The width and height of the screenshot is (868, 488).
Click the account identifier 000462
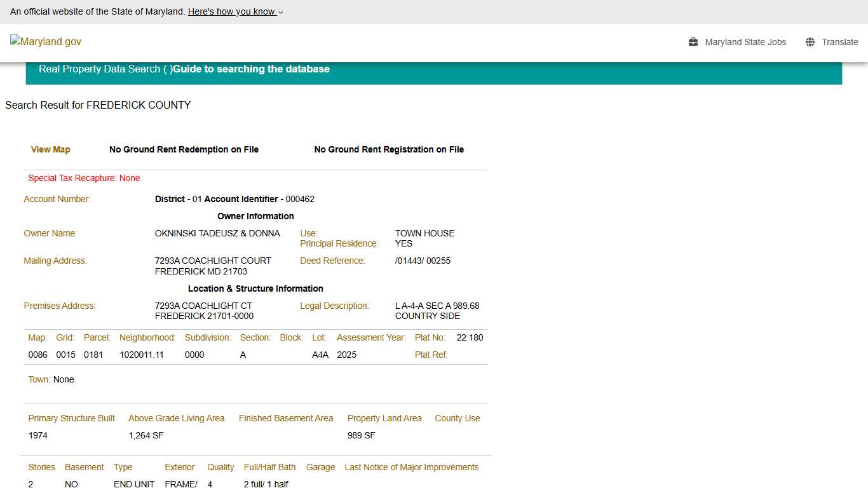coord(300,199)
